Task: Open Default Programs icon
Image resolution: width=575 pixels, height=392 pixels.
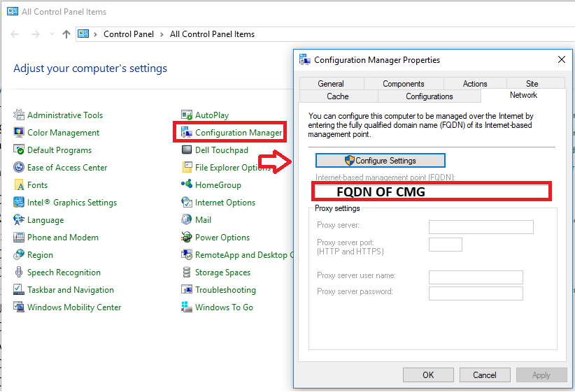Action: (x=19, y=150)
